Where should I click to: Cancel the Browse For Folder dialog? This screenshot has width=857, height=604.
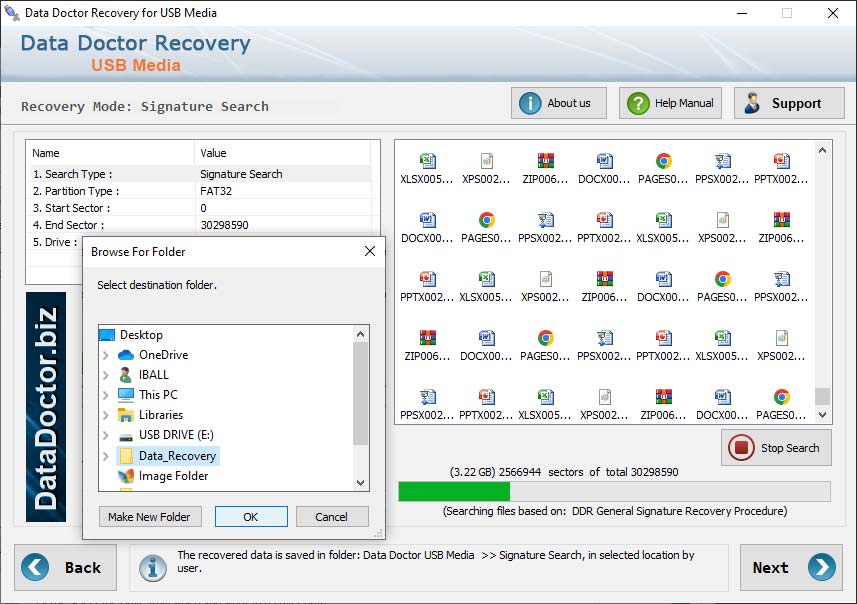(331, 517)
